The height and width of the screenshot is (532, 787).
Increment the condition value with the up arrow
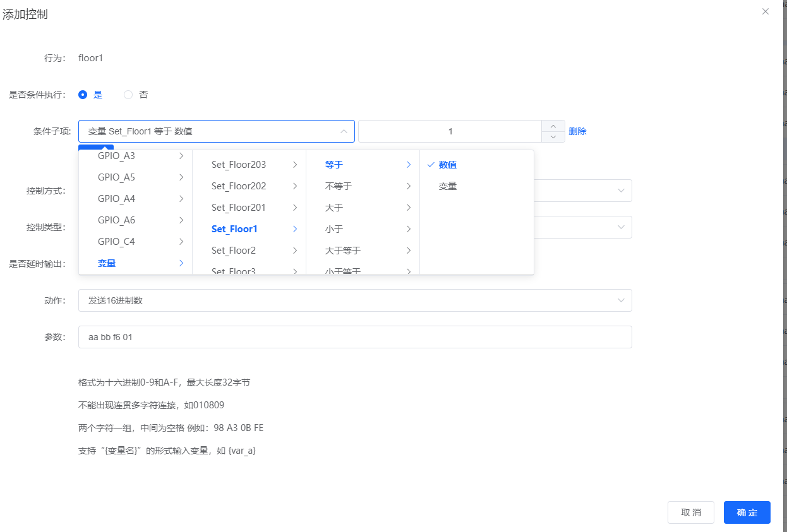[553, 126]
